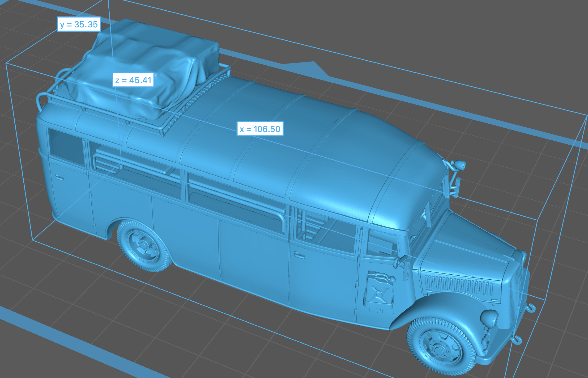Click the front passenger door handle
The width and height of the screenshot is (588, 378).
pos(299,256)
